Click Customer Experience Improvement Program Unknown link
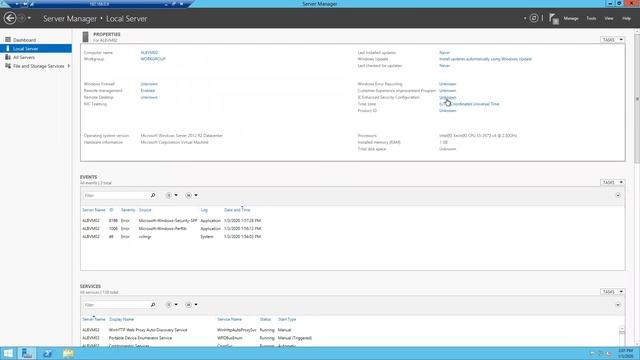Image resolution: width=640 pixels, height=360 pixels. (x=447, y=91)
